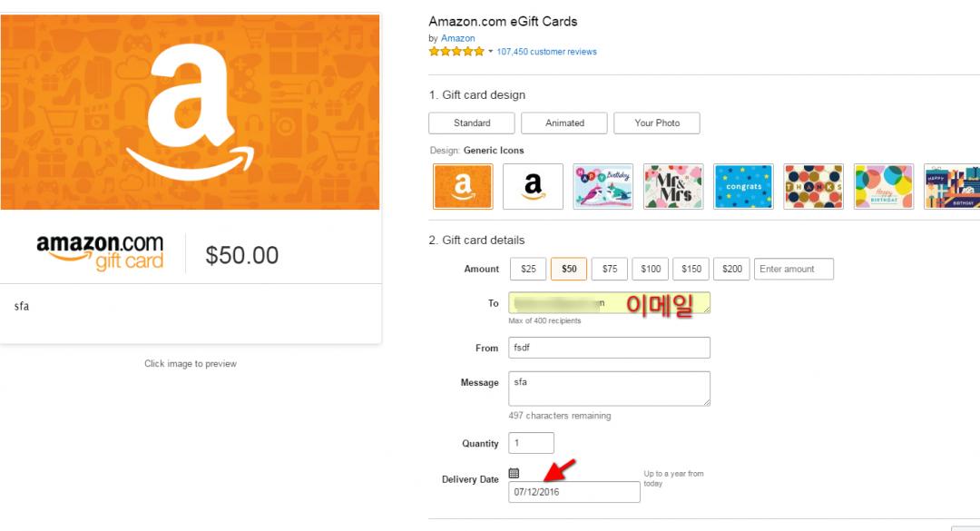
Task: Select the $200 amount button
Action: pos(731,269)
